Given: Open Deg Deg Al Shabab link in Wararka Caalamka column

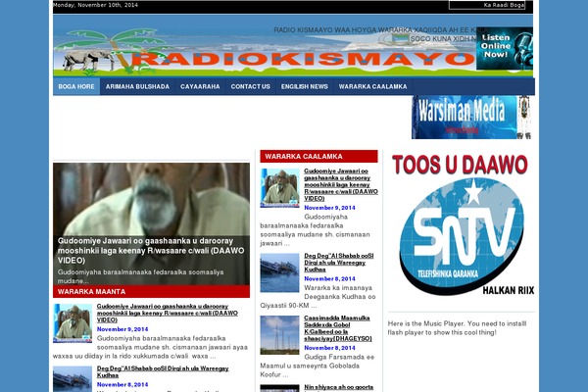Looking at the screenshot, I should (x=339, y=263).
